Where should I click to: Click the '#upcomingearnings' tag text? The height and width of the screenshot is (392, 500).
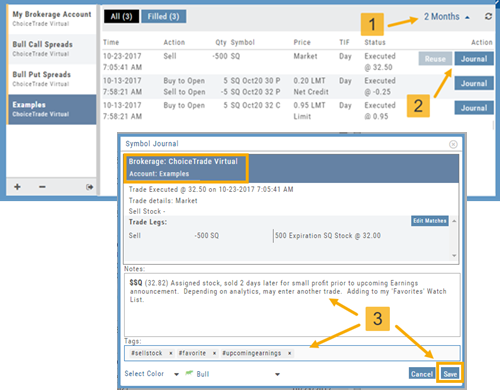coord(252,353)
